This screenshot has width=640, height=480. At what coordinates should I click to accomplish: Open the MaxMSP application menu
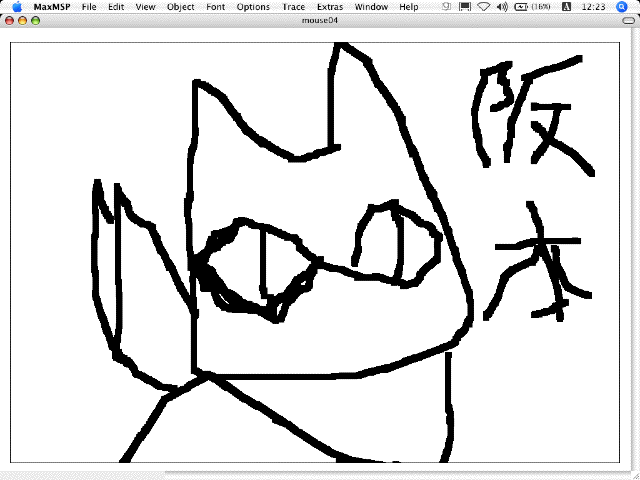coord(52,7)
